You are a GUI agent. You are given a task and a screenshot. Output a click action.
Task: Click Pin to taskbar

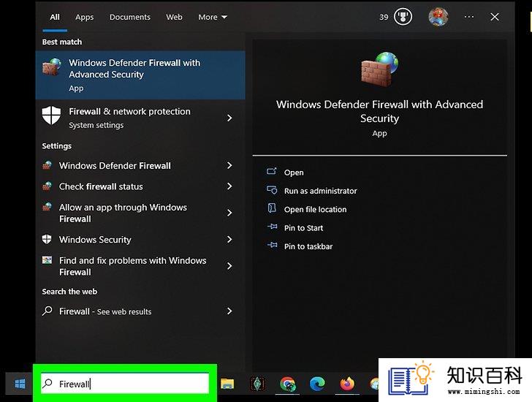[308, 246]
